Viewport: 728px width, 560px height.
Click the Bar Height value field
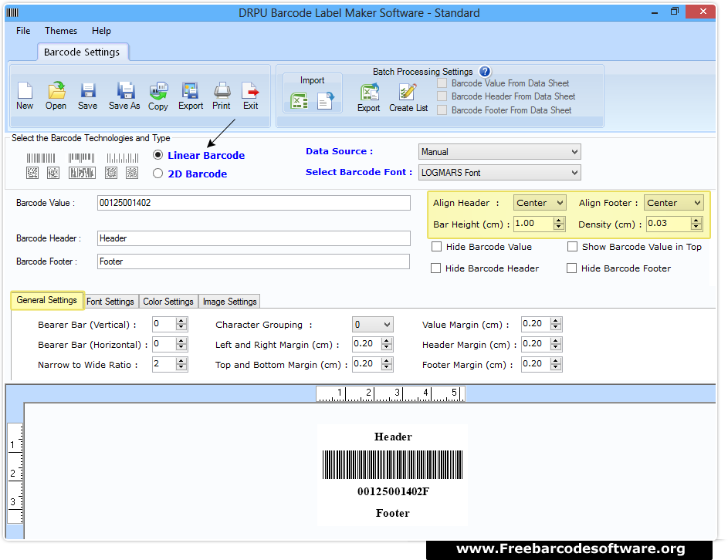533,224
